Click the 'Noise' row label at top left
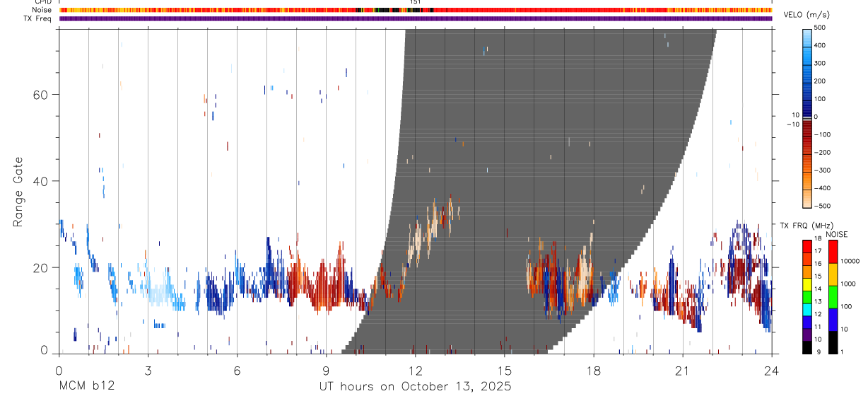Screen dimensions: 868x401 click(x=42, y=10)
